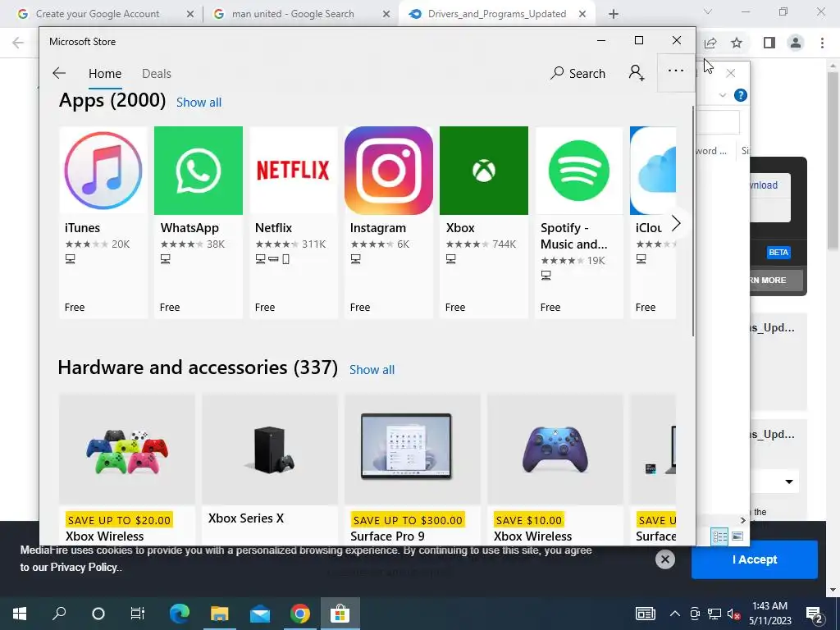Dismiss the MediaFire cookie banner
The width and height of the screenshot is (840, 630).
664,559
